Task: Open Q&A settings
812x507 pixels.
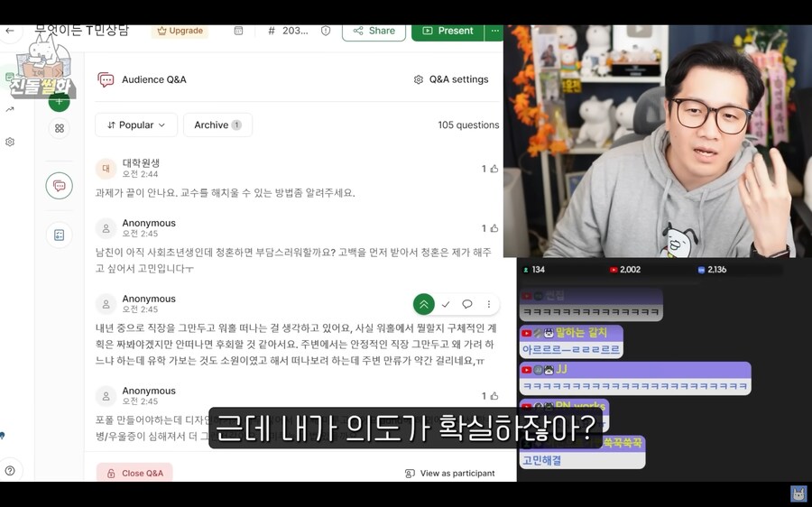Action: [451, 79]
